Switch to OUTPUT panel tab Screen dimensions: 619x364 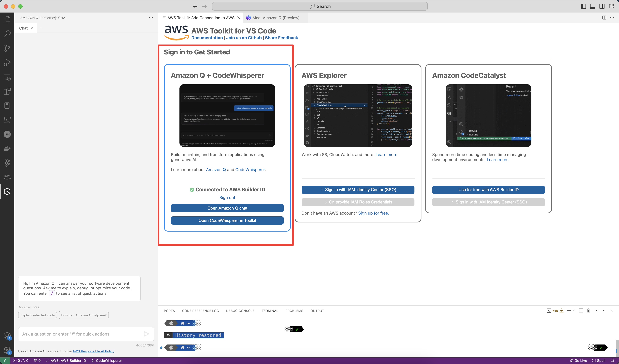[317, 311]
